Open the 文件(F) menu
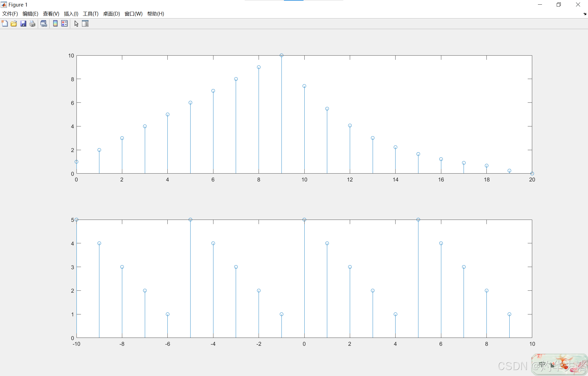 10,14
